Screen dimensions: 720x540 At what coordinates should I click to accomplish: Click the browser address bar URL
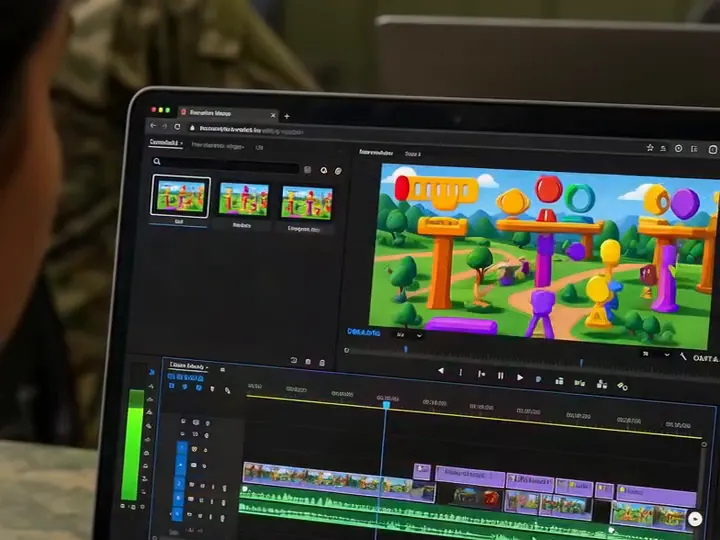(251, 130)
